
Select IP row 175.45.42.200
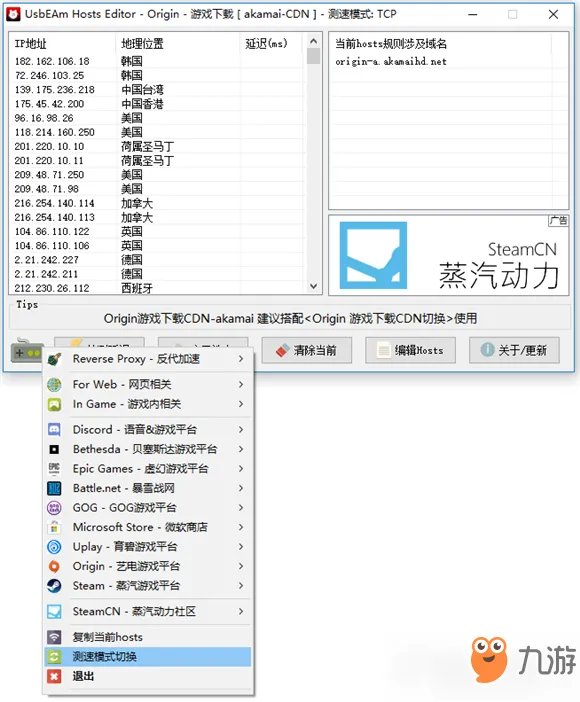point(156,104)
